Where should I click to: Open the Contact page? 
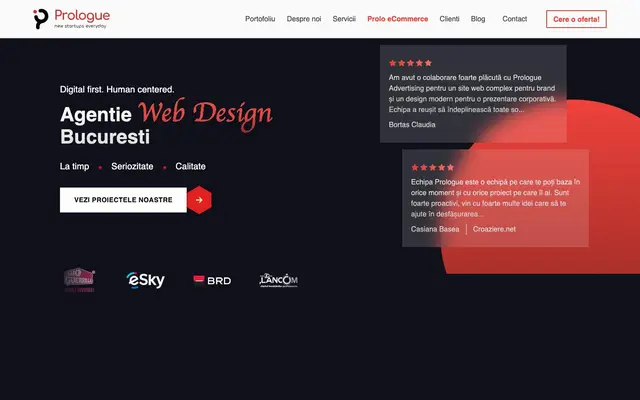515,19
